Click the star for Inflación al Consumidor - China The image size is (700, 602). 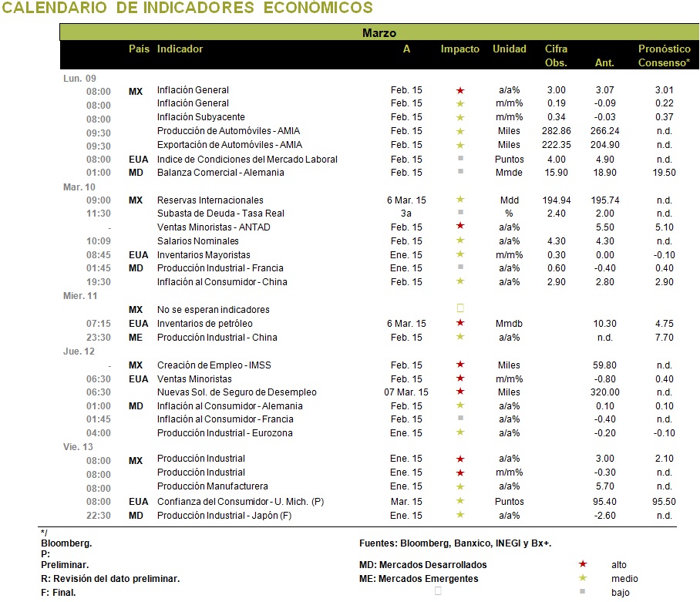coord(460,281)
